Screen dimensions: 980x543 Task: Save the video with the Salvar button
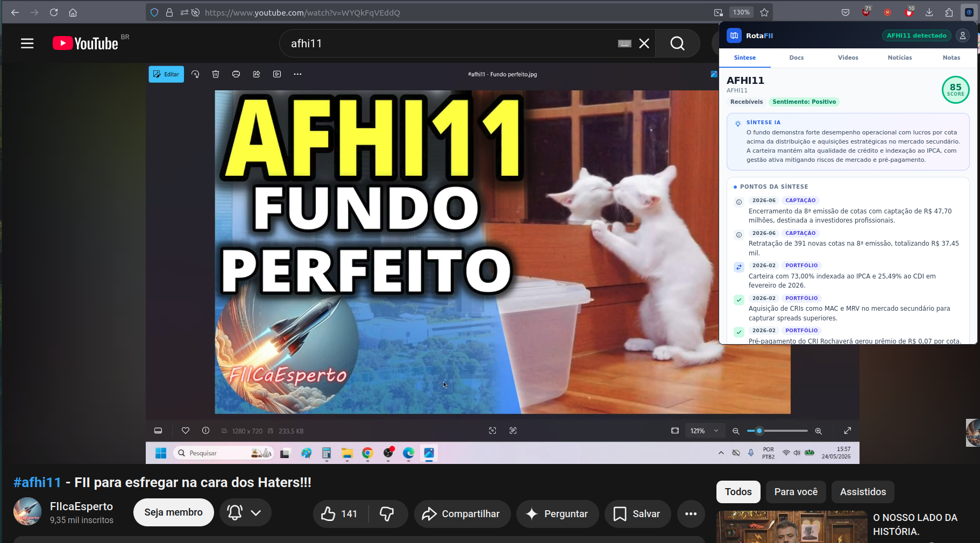[637, 513]
